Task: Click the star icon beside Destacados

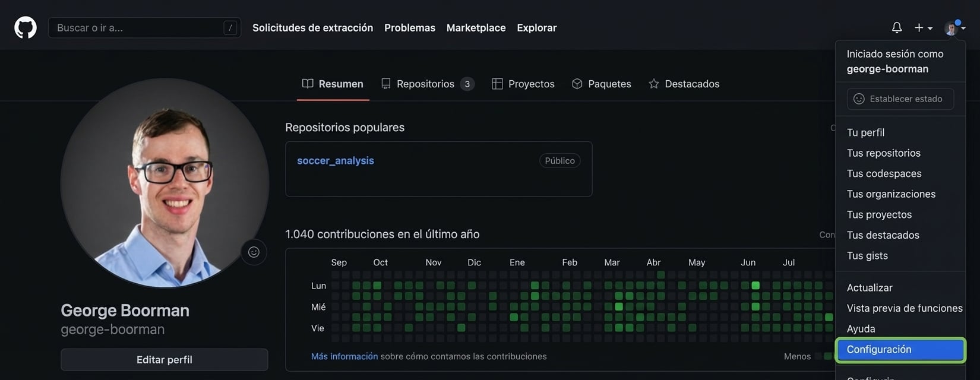Action: [x=654, y=84]
